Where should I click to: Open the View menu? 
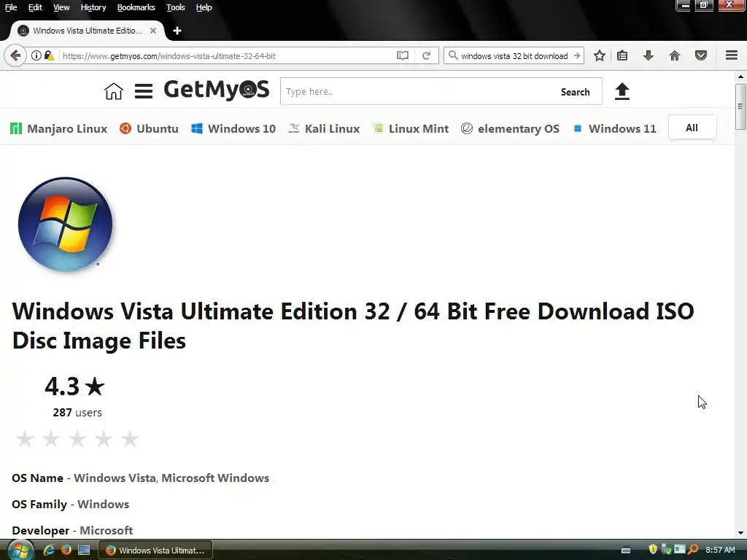(61, 7)
